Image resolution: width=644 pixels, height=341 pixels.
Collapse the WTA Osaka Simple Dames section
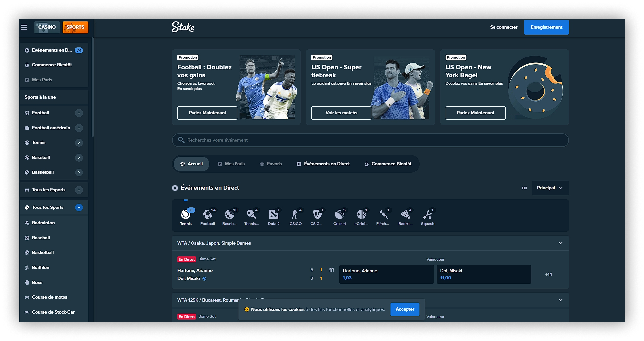561,243
